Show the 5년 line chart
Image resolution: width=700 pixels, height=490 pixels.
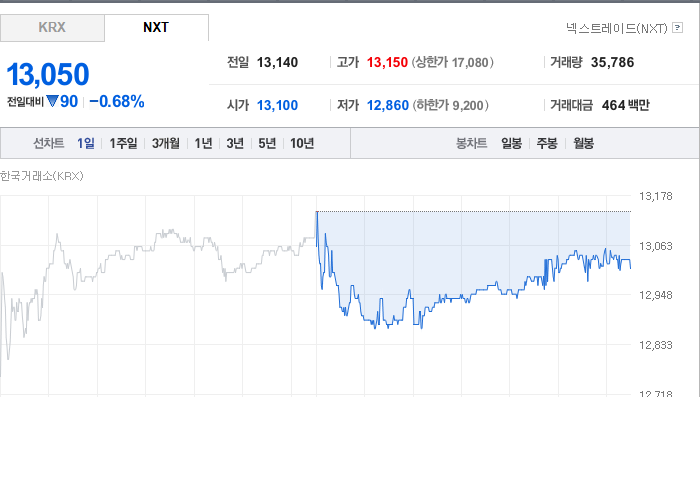coord(267,143)
